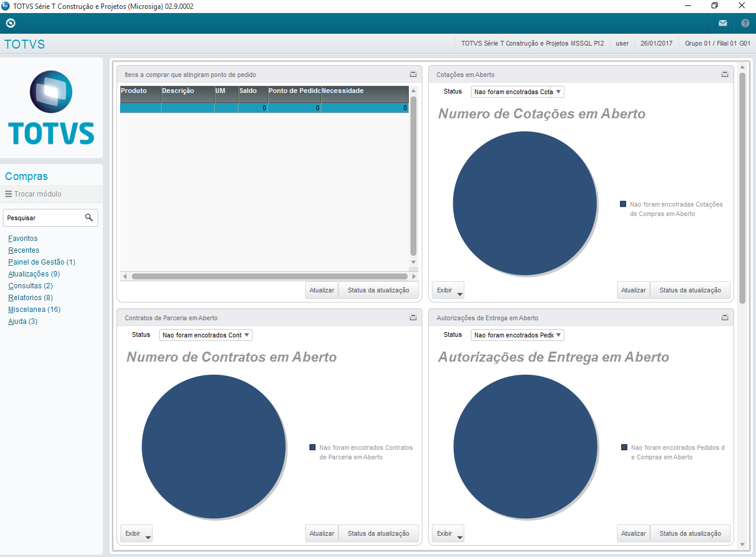Screen dimensions: 756x557
Task: Click the TOTVS logo in sidebar
Action: (x=51, y=108)
